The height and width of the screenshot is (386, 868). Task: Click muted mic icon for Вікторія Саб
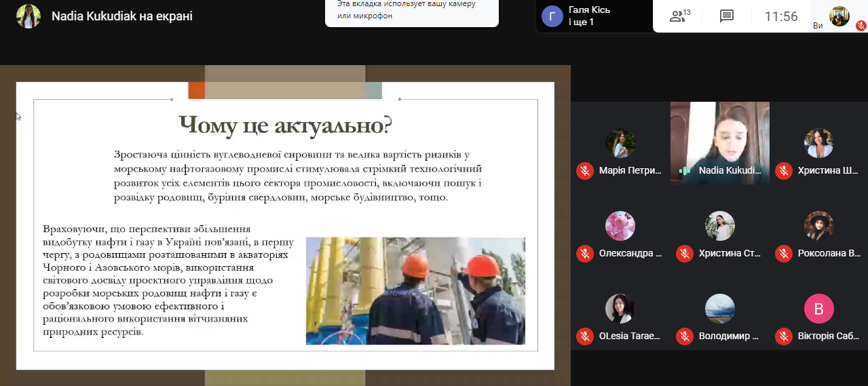tap(784, 336)
